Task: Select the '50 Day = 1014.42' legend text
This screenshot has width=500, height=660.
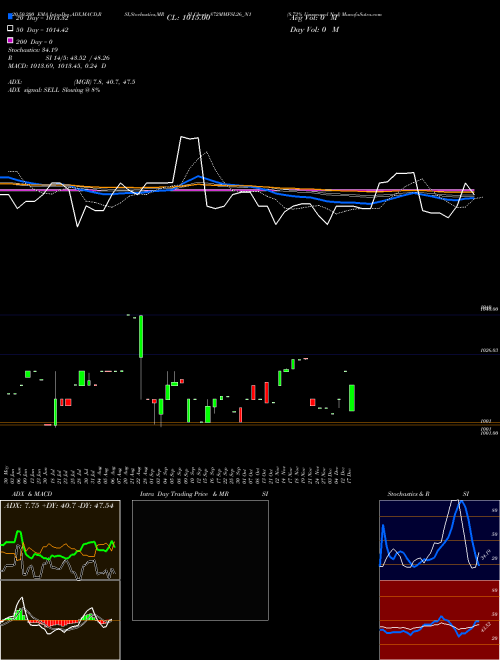Action: point(42,30)
